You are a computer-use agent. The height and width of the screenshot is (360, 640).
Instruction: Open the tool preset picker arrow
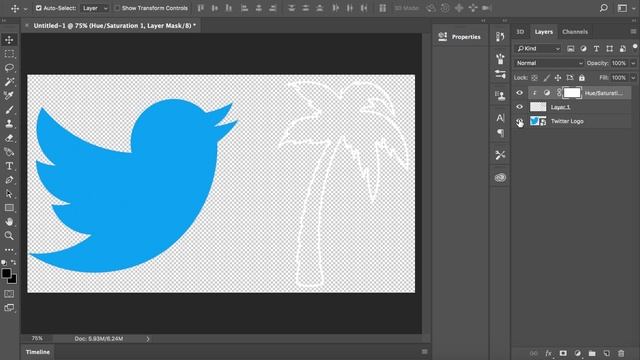pos(25,8)
